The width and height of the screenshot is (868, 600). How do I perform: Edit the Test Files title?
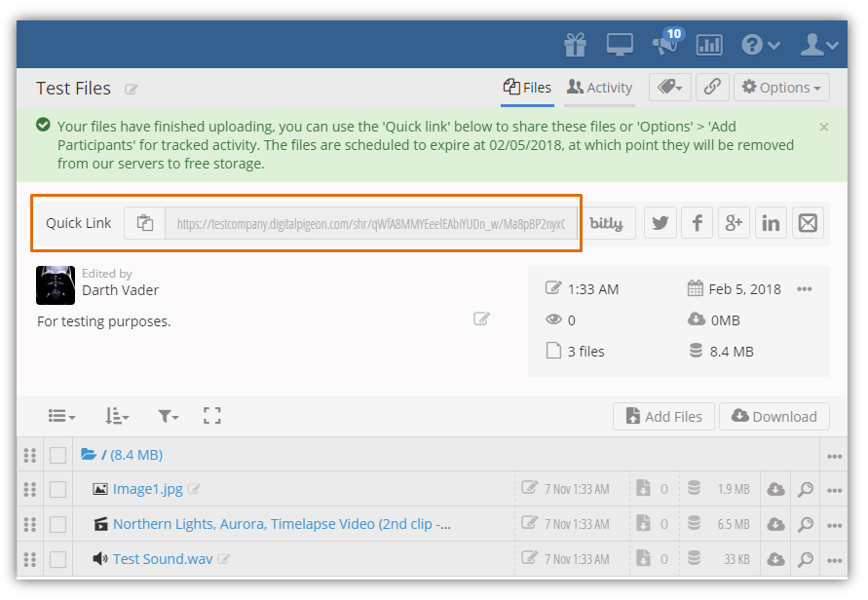[x=132, y=89]
